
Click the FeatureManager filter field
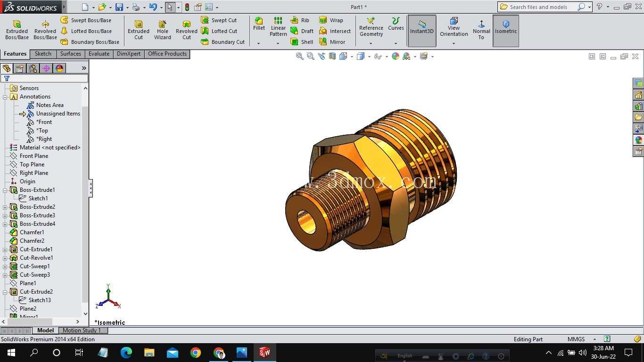[45, 78]
